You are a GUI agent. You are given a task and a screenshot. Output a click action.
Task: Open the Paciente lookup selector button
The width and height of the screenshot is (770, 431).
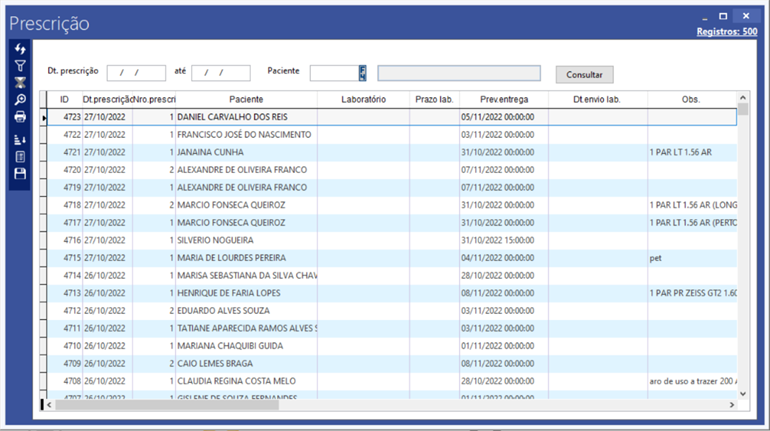click(363, 73)
